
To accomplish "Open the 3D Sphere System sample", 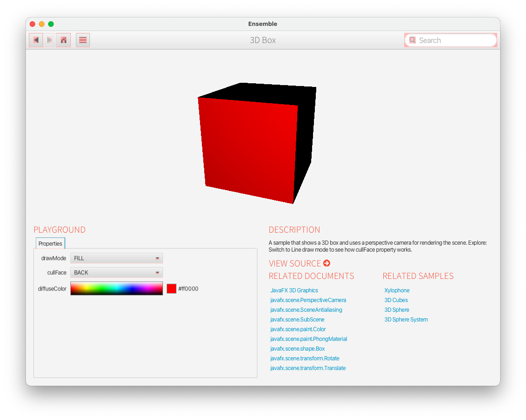I will 406,320.
